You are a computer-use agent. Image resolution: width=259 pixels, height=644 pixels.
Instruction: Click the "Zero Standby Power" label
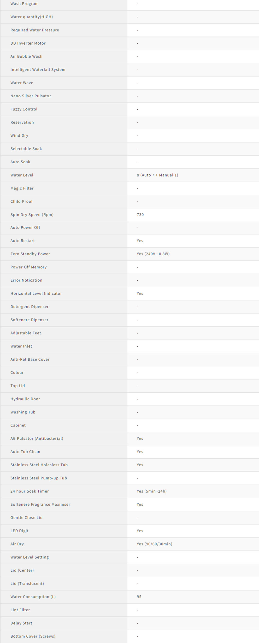point(30,254)
